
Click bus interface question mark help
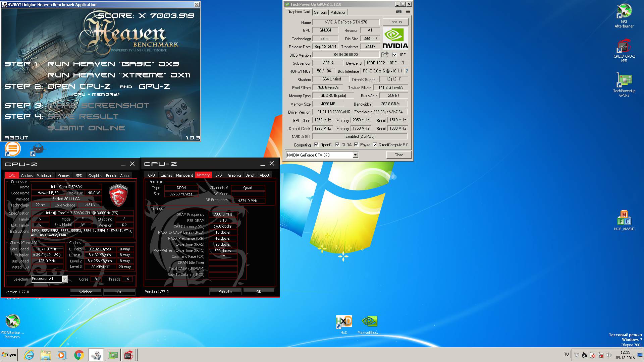[407, 71]
